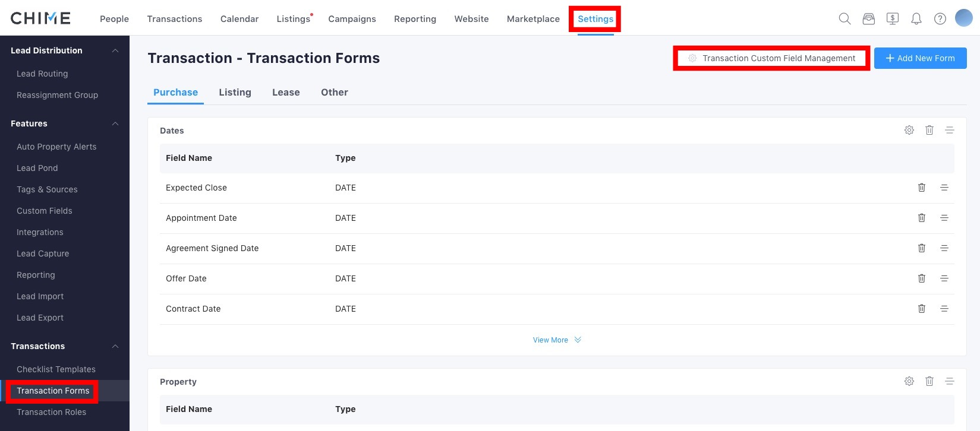Open Lead Pond settings
The image size is (980, 431).
pyautogui.click(x=37, y=168)
